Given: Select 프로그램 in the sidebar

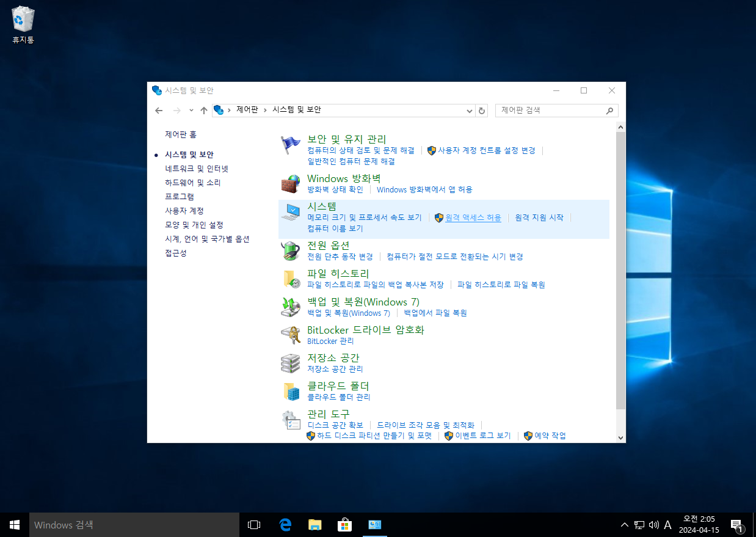Looking at the screenshot, I should (x=180, y=197).
